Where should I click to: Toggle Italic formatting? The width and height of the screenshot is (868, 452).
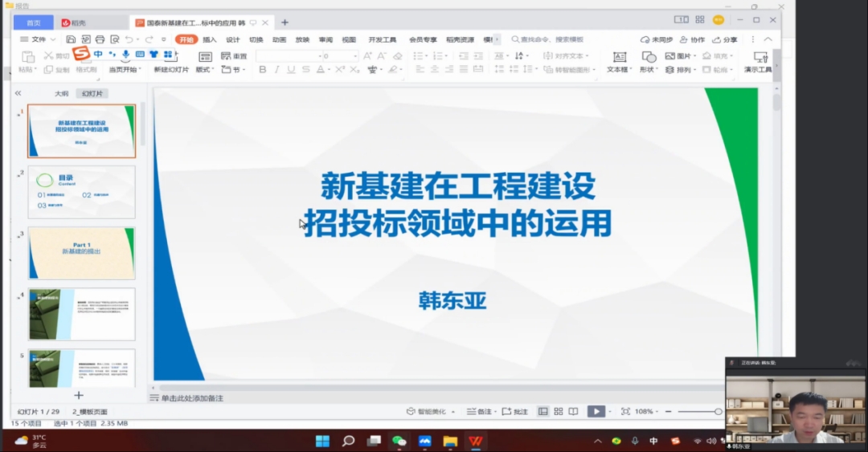click(276, 70)
